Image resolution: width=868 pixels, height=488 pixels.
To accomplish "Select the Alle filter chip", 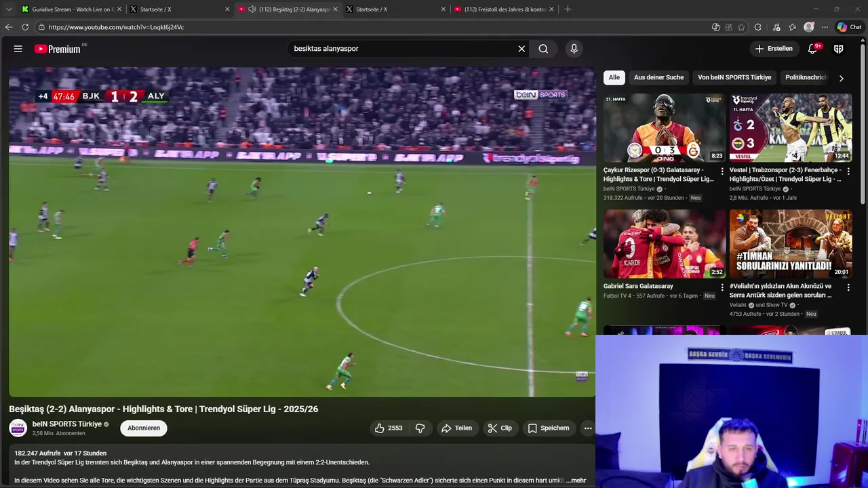I will click(x=614, y=78).
